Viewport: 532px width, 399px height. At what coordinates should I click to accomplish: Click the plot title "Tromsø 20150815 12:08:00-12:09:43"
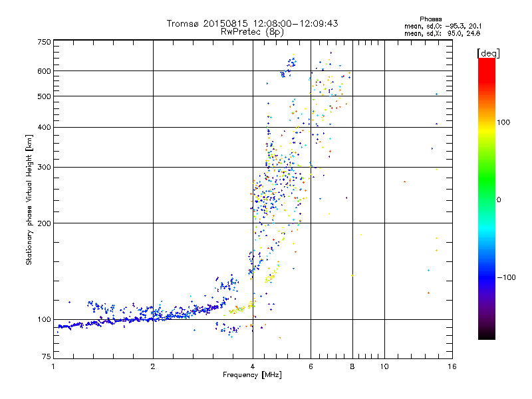pos(252,23)
